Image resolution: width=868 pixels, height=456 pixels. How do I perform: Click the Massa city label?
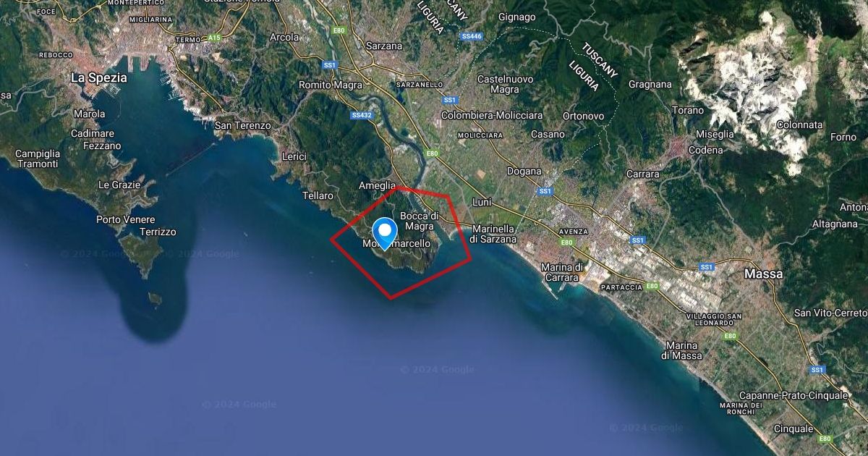click(764, 274)
